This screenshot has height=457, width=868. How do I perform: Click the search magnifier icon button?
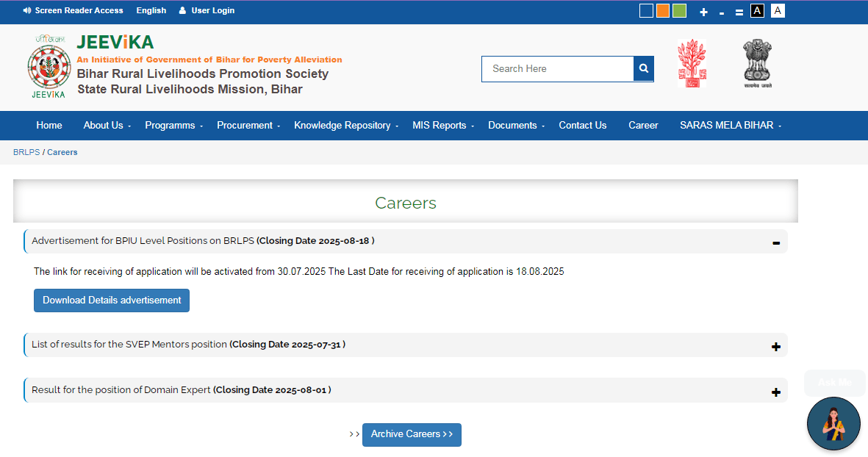tap(643, 68)
